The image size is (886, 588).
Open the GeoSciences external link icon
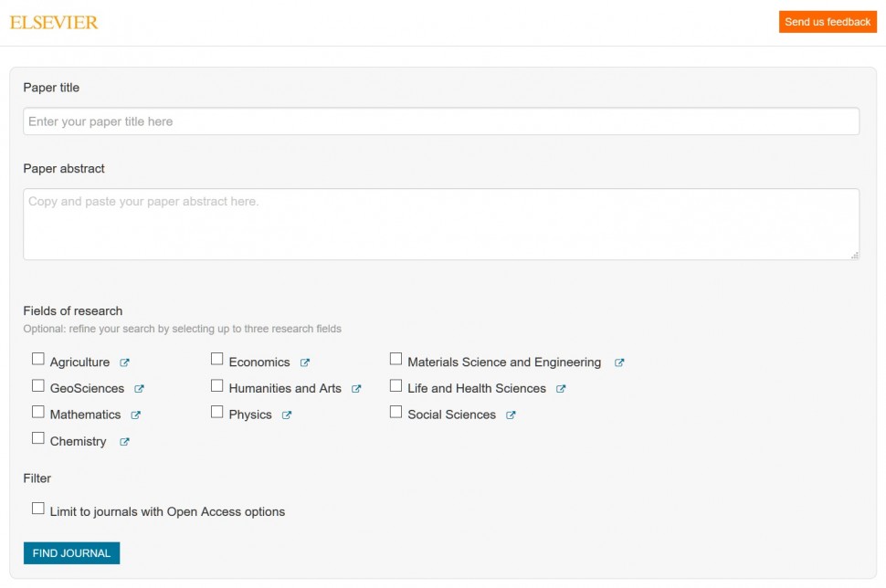(140, 388)
